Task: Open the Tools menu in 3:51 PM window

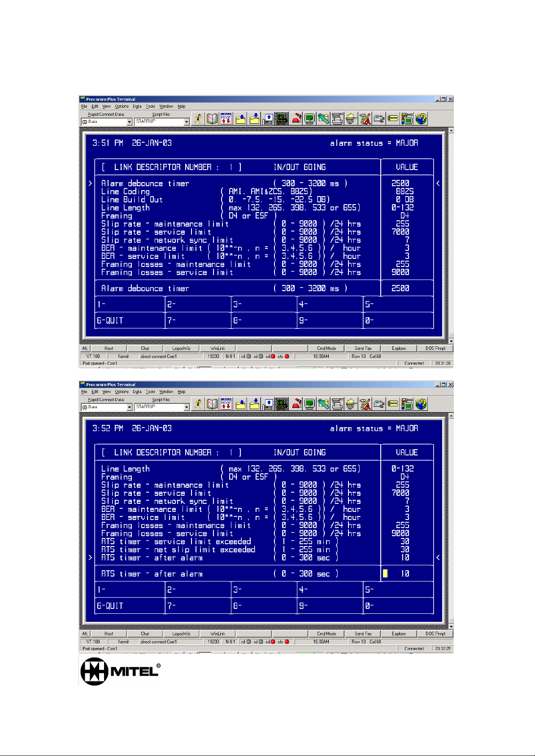Action: tap(151, 106)
